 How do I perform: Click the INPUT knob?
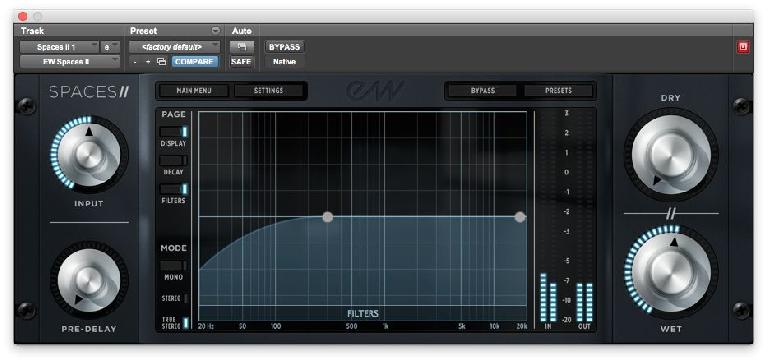(x=89, y=154)
